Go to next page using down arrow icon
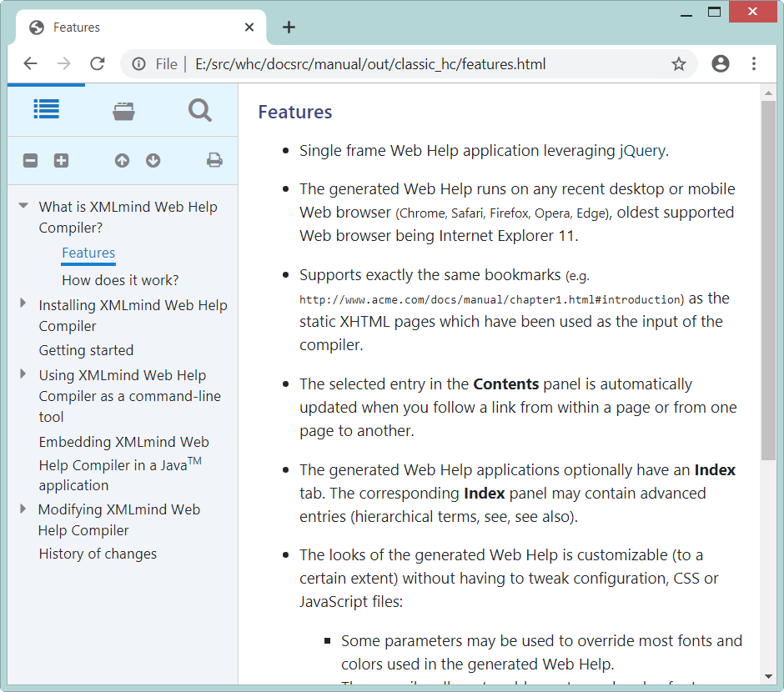 (153, 160)
